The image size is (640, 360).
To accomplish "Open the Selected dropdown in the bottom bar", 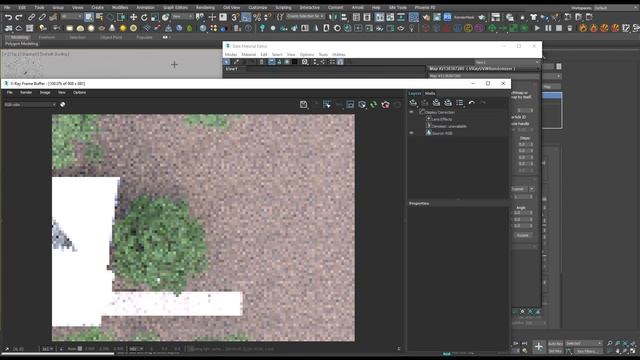I will (583, 343).
